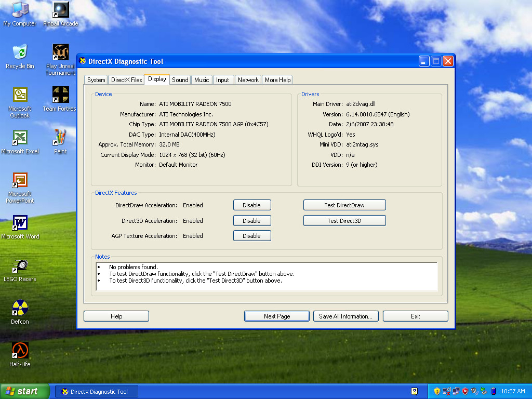This screenshot has height=399, width=532.
Task: Click the language bar help icon in taskbar
Action: (x=414, y=391)
